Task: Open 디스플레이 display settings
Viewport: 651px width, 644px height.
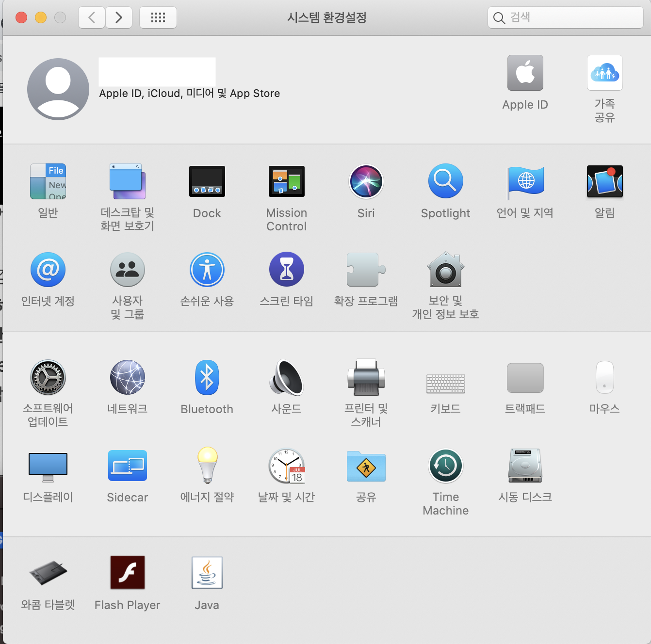Action: click(48, 467)
